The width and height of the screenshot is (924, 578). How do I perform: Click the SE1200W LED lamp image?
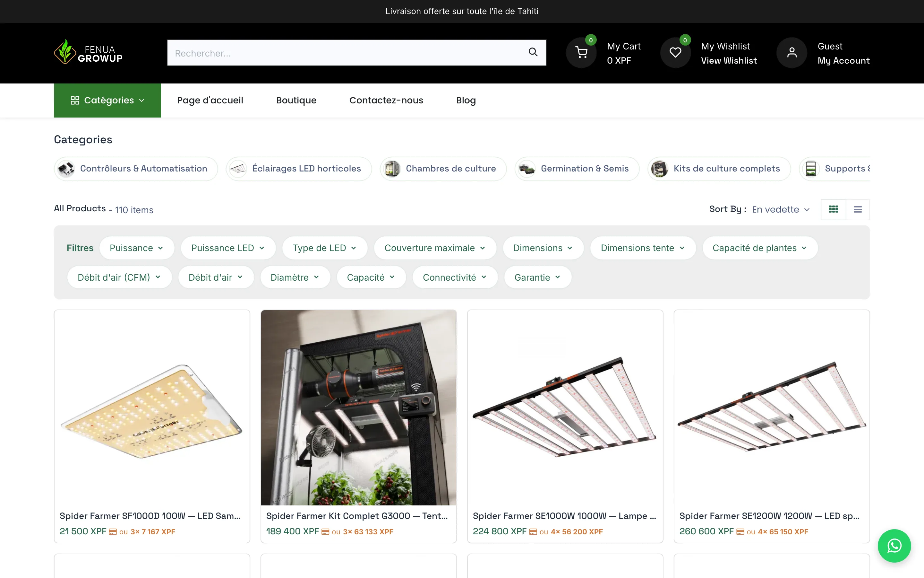(x=772, y=407)
